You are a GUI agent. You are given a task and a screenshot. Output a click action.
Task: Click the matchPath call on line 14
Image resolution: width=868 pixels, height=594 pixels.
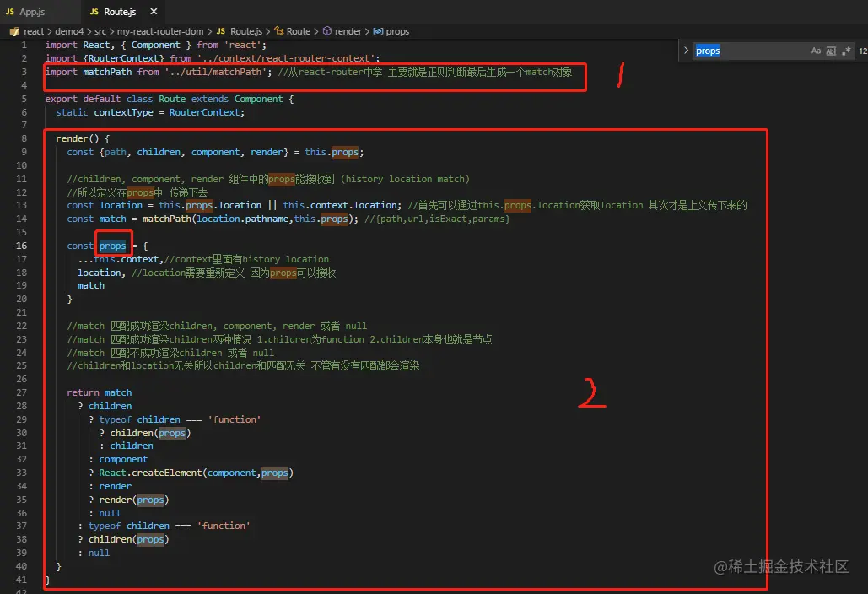(x=167, y=219)
